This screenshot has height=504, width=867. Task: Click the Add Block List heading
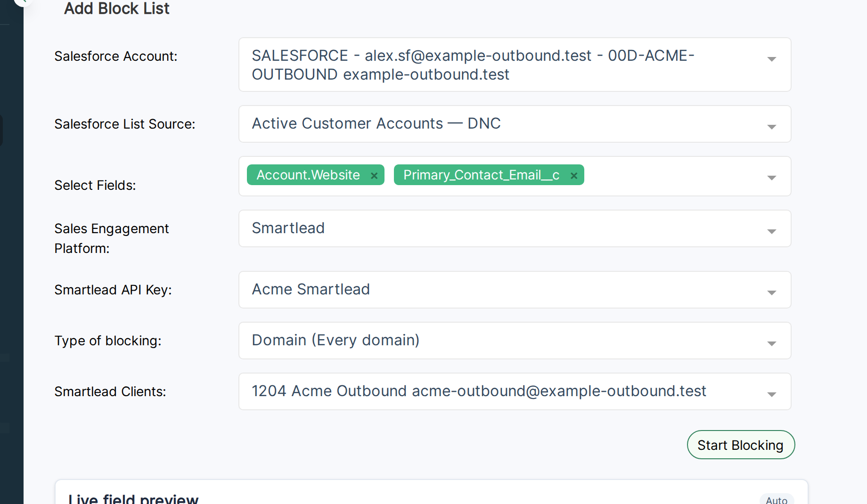pos(116,8)
